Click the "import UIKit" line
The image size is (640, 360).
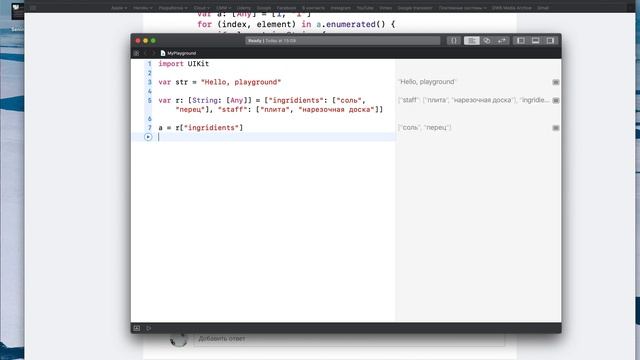[183, 64]
